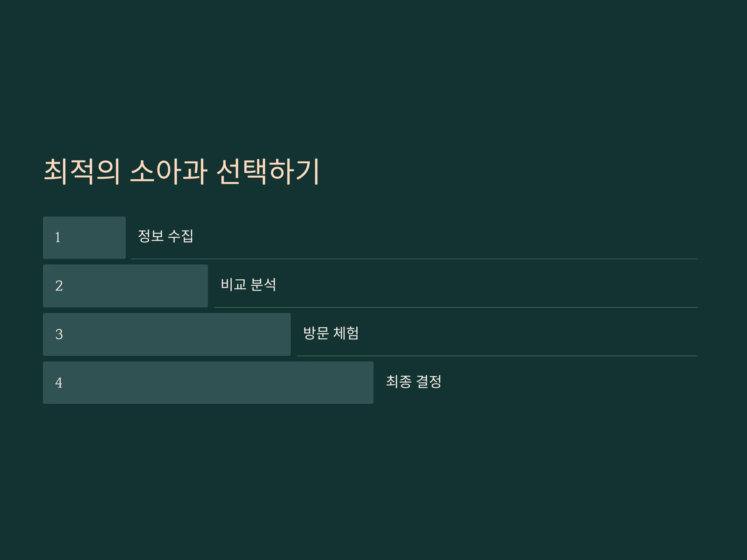Click the title 최적의 소아과 선택하기
This screenshot has width=747, height=560.
(181, 171)
